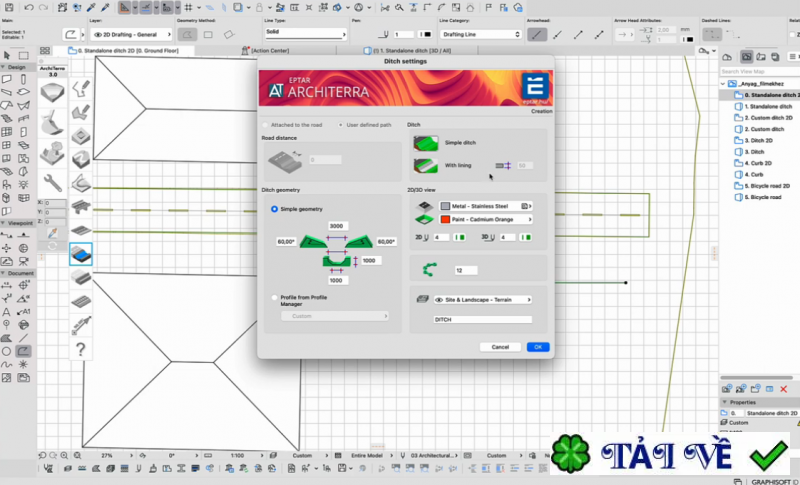Click the DITCH name input field
The height and width of the screenshot is (485, 800).
point(482,320)
